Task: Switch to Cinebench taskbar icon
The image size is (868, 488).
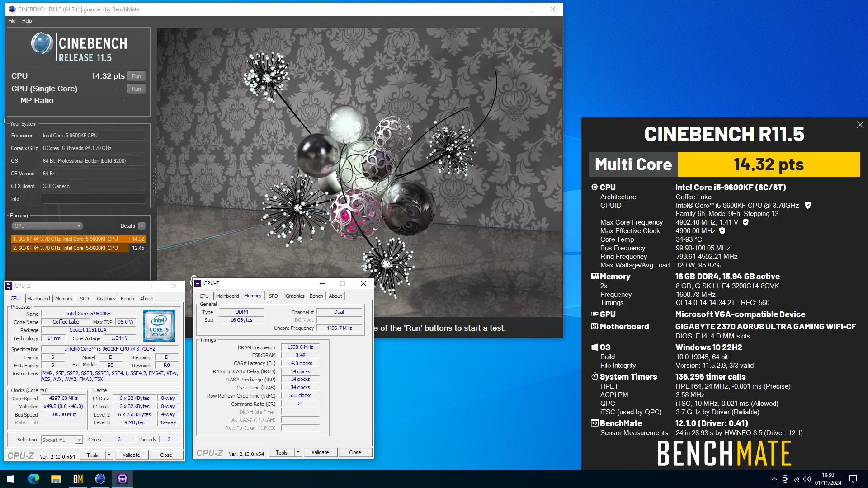Action: [100, 479]
